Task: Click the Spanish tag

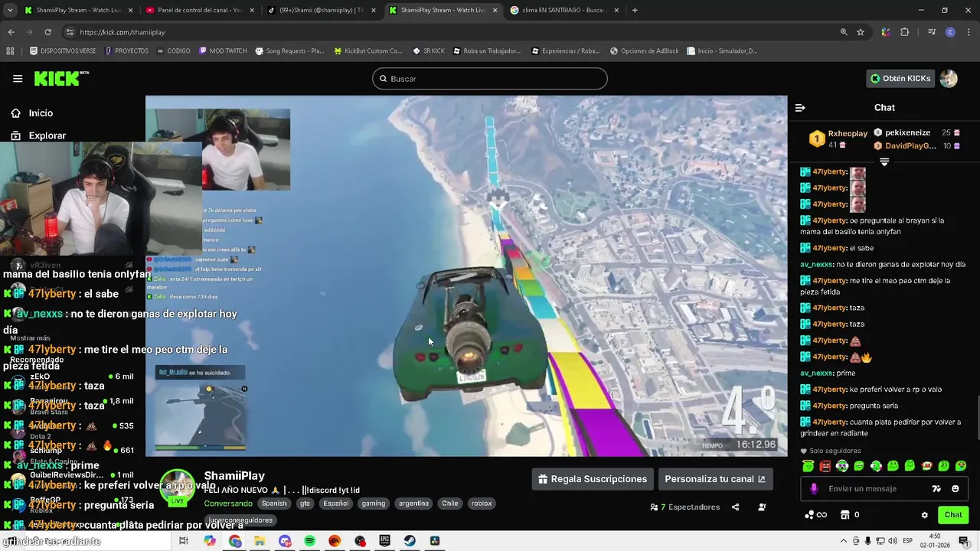Action: point(274,504)
